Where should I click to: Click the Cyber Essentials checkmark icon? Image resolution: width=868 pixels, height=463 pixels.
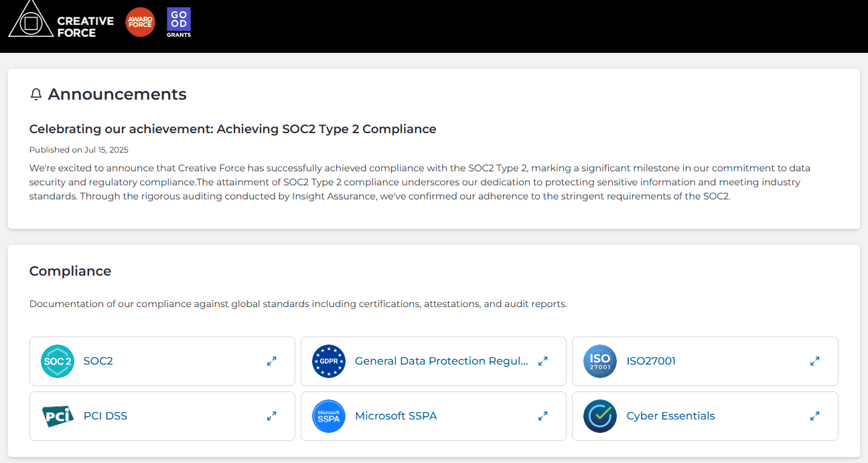[x=600, y=416]
